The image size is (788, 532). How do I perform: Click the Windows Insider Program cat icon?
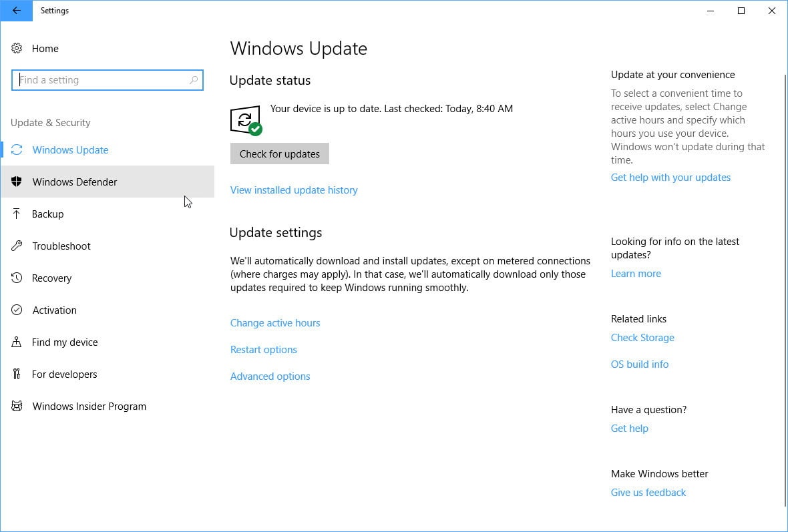(17, 407)
